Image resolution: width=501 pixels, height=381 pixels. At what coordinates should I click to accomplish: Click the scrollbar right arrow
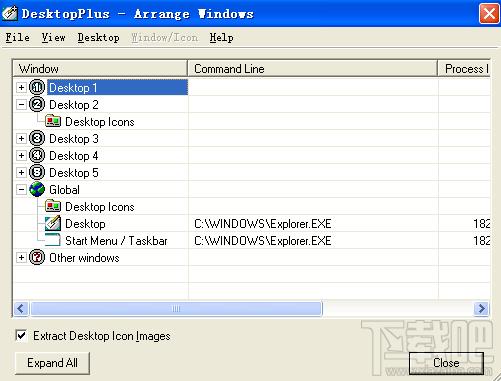[x=481, y=308]
